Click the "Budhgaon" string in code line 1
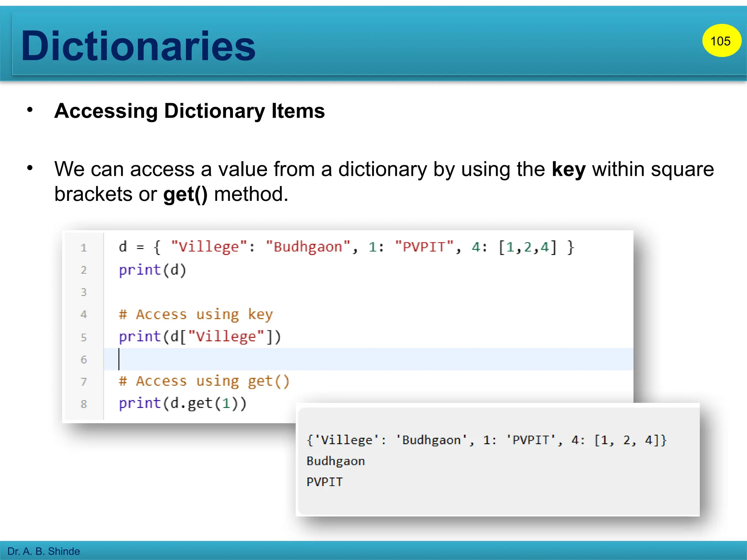The width and height of the screenshot is (747, 560). click(308, 247)
